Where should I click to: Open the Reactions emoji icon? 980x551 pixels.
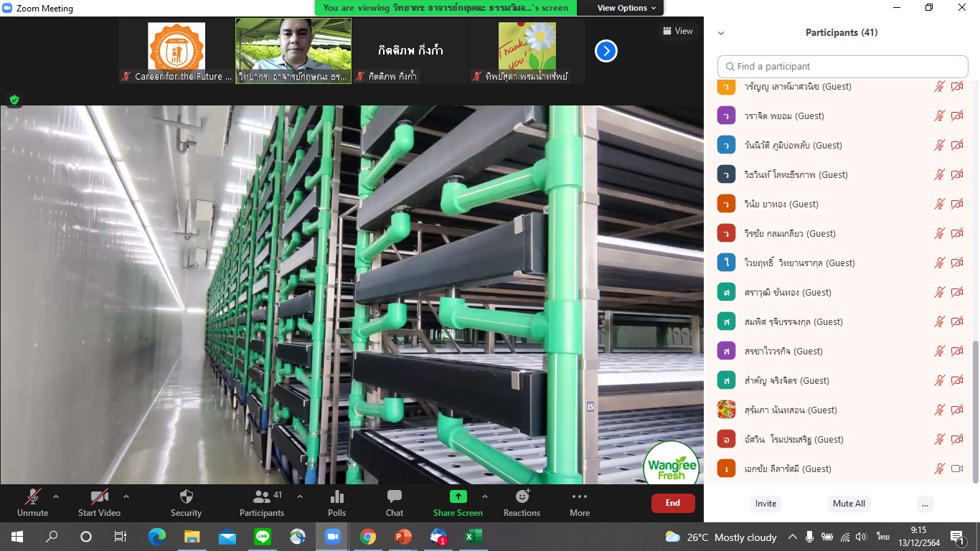pos(522,497)
